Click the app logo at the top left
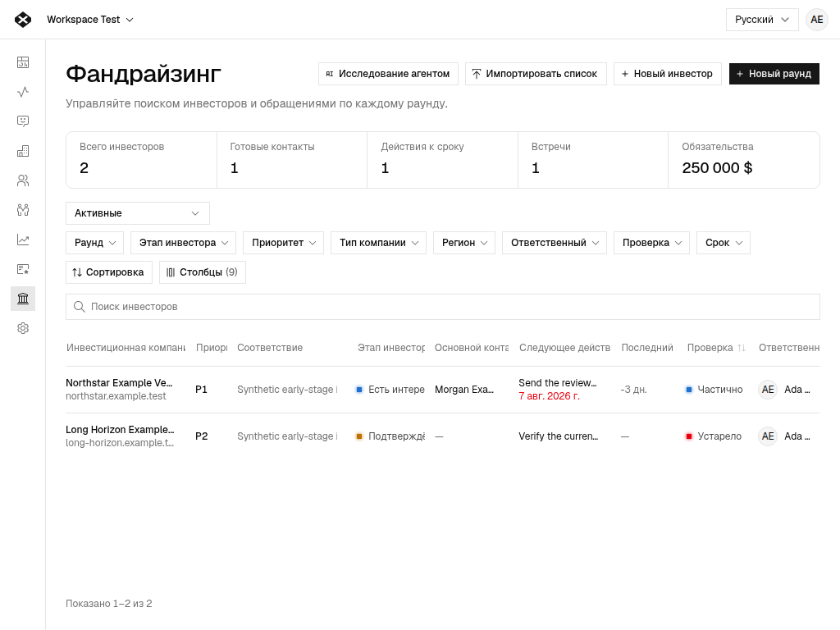 coord(23,20)
